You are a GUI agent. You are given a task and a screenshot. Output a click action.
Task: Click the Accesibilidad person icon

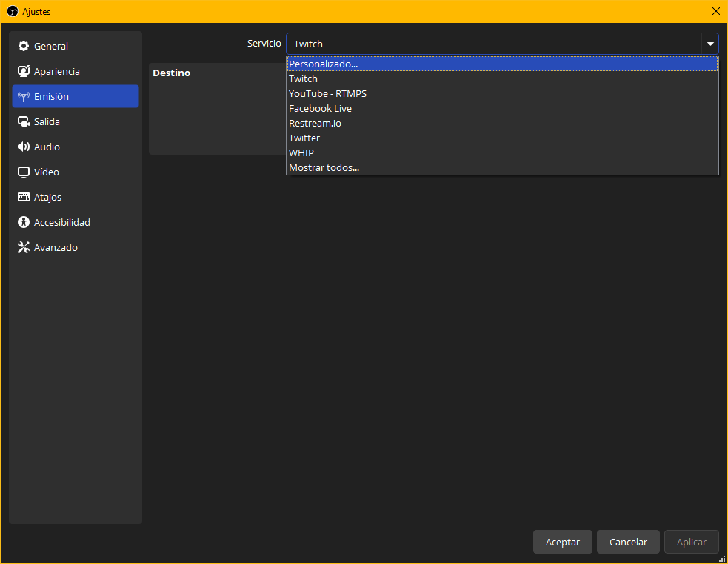(x=23, y=222)
